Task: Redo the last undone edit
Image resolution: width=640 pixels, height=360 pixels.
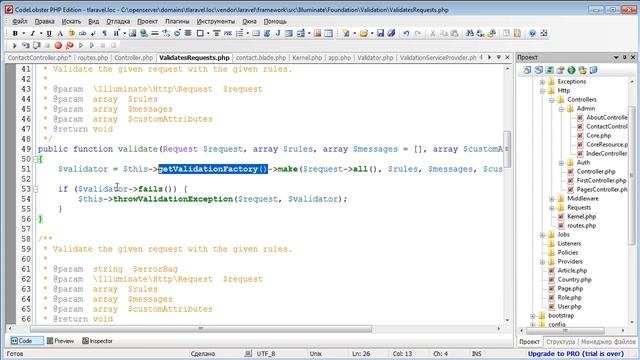Action: (418, 33)
